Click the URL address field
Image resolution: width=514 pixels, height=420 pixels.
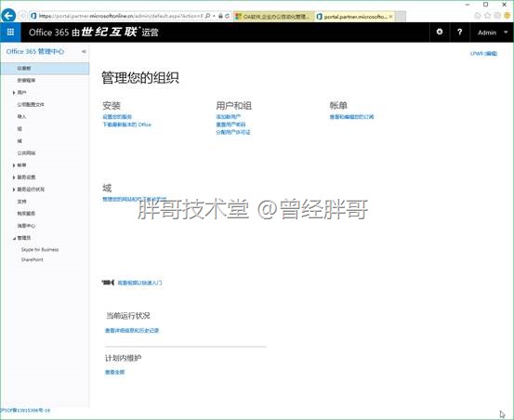point(121,16)
